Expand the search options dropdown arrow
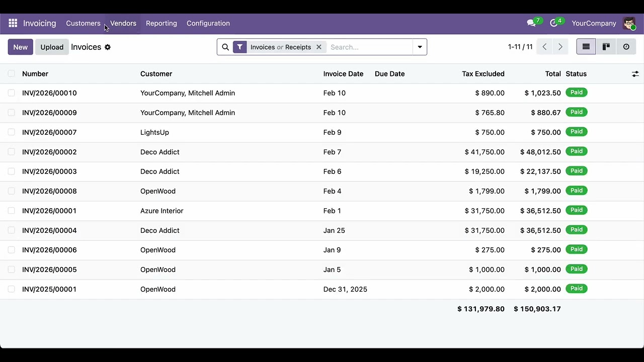644x362 pixels. point(420,47)
